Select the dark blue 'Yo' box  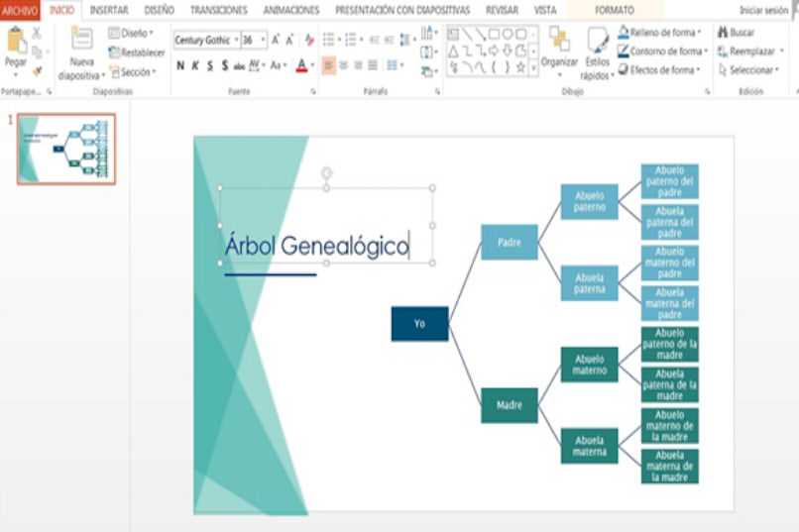419,324
